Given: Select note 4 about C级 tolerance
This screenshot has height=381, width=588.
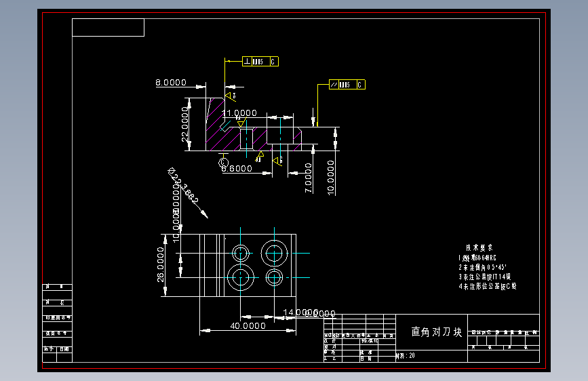Looking at the screenshot, I should click(x=488, y=287).
